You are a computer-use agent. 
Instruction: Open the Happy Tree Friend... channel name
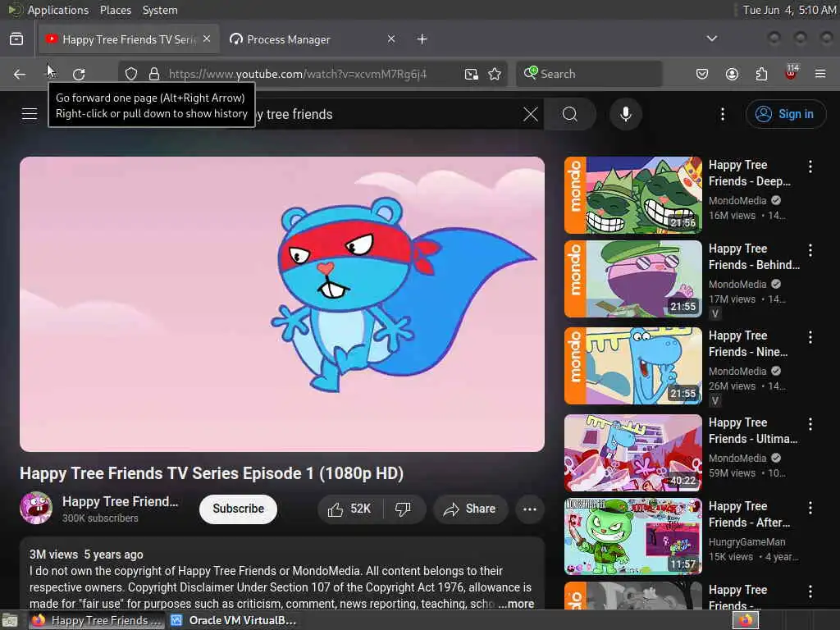click(x=120, y=502)
